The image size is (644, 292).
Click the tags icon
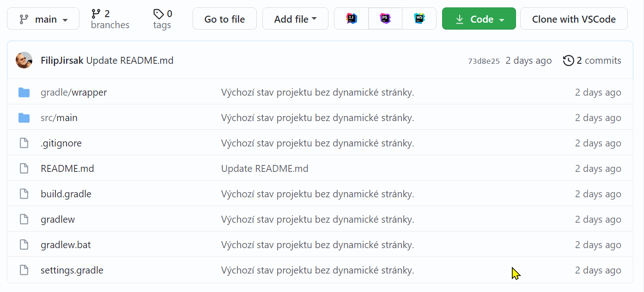click(158, 14)
